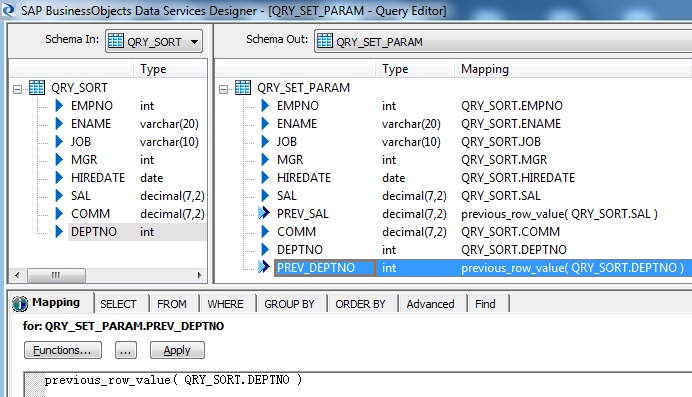Click the column arrow icon for output EMPNO
The width and height of the screenshot is (692, 397).
tap(265, 105)
